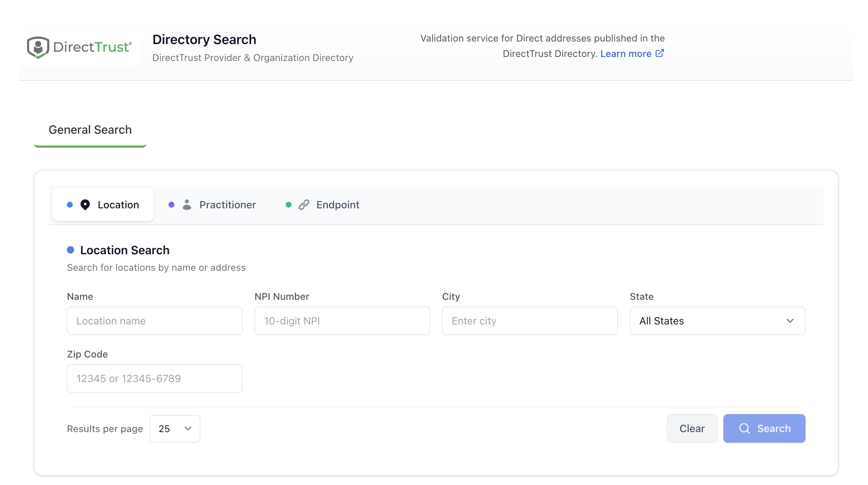
Task: Click 'Search for locations by name or address' text
Action: pos(156,267)
